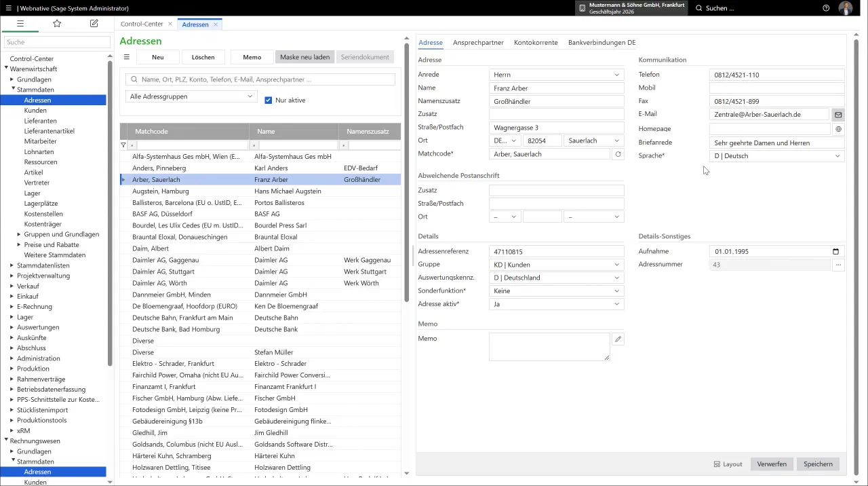868x486 pixels.
Task: Open Kunden in the Stammdaten tree
Action: 35,110
